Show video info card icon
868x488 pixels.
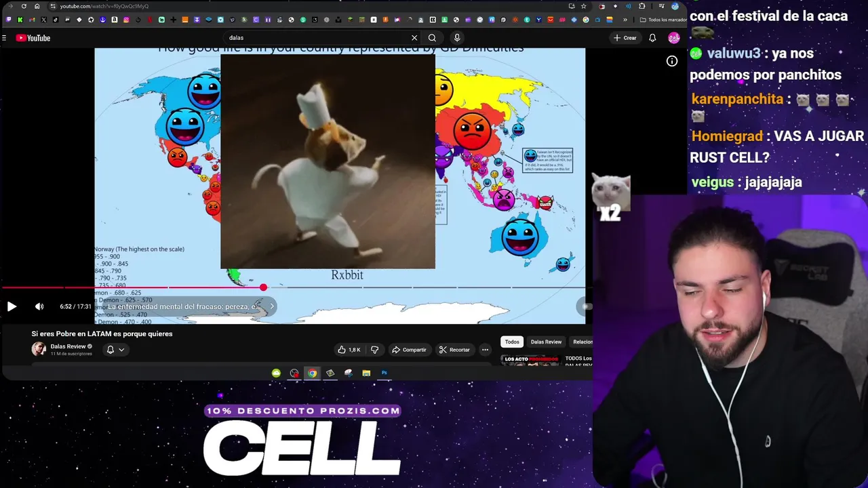pos(671,61)
